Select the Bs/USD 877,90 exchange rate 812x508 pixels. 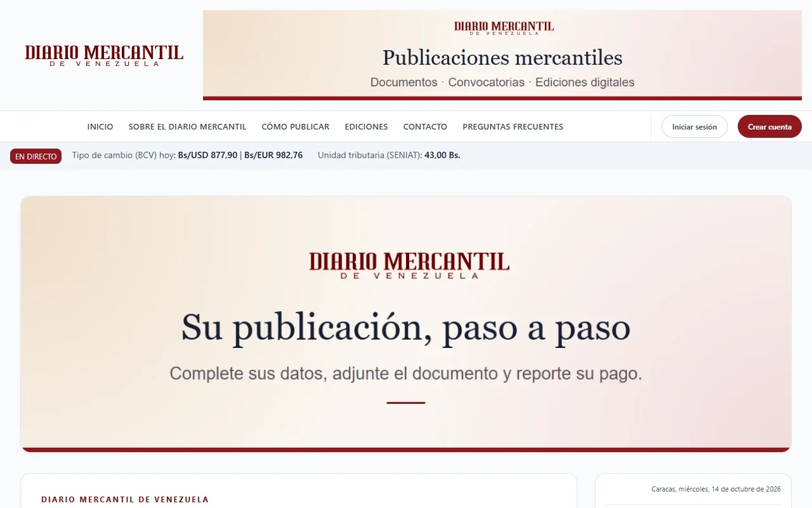tap(207, 155)
